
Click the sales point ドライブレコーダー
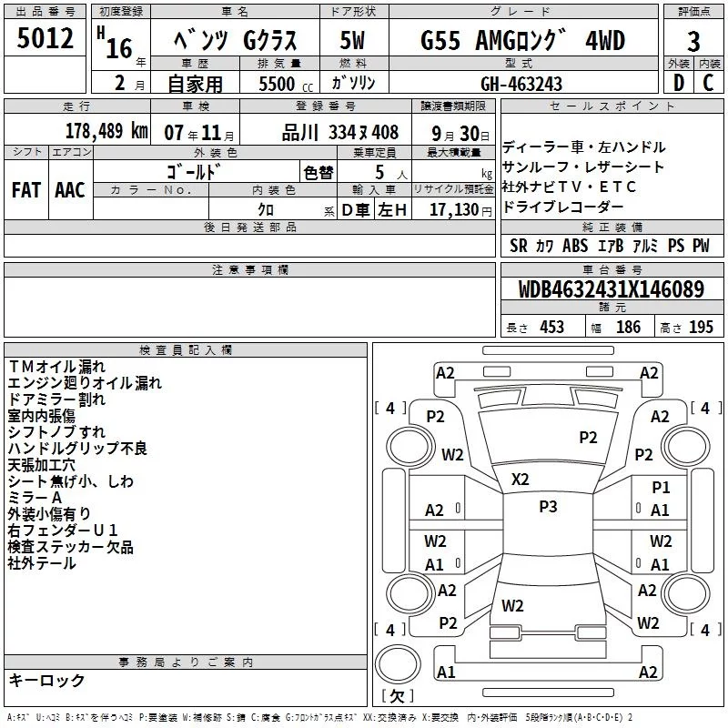pos(562,207)
